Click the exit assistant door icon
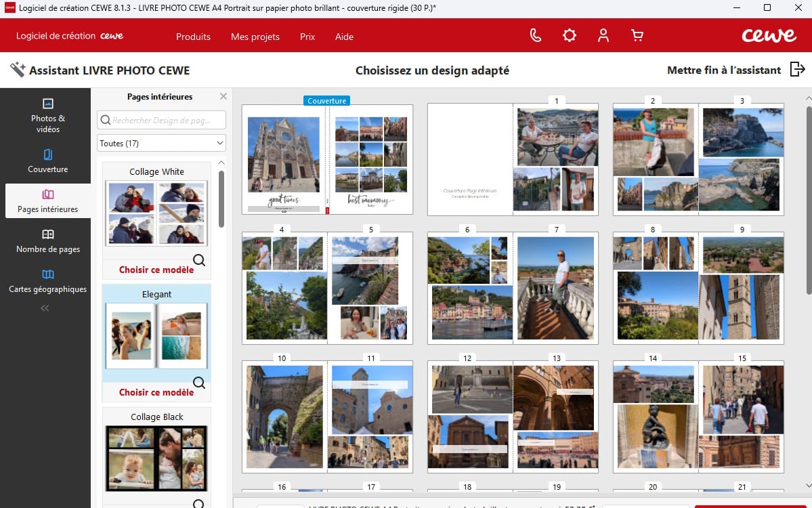Image resolution: width=812 pixels, height=508 pixels. coord(797,69)
